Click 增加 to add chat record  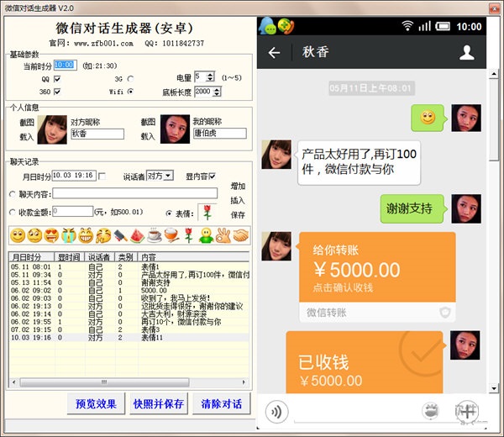click(238, 187)
